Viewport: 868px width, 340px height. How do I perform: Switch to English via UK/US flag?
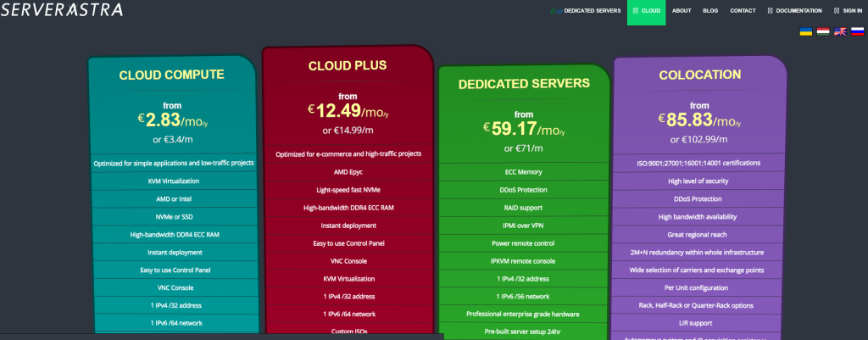[840, 31]
